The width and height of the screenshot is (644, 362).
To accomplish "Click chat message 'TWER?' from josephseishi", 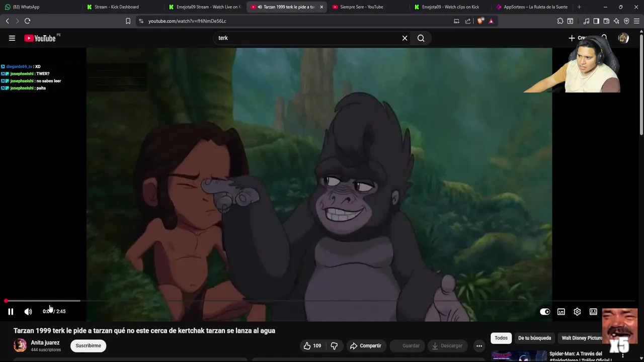I will pyautogui.click(x=43, y=74).
